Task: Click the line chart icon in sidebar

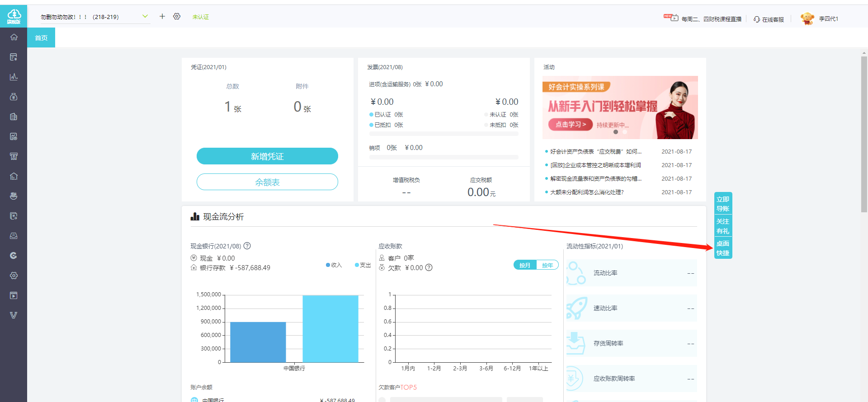Action: pyautogui.click(x=14, y=77)
